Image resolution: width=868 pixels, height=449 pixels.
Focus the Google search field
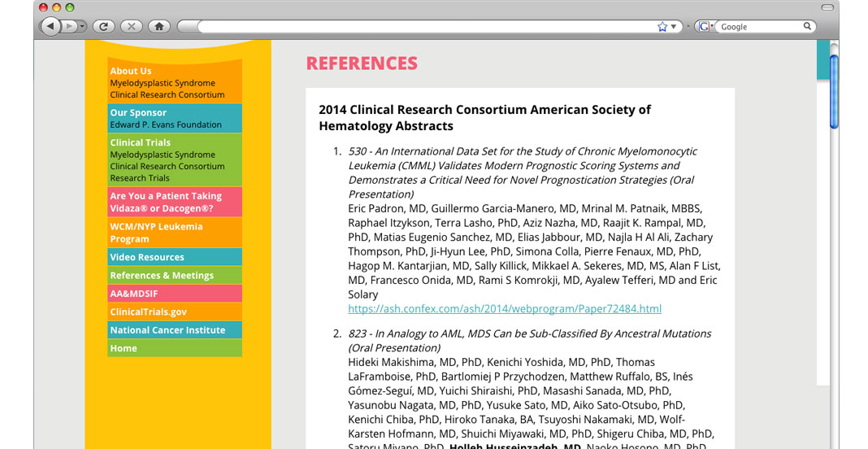click(760, 27)
